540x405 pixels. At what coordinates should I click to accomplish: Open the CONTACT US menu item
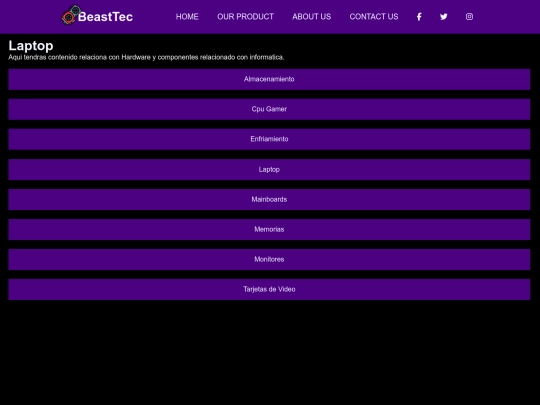coord(374,17)
